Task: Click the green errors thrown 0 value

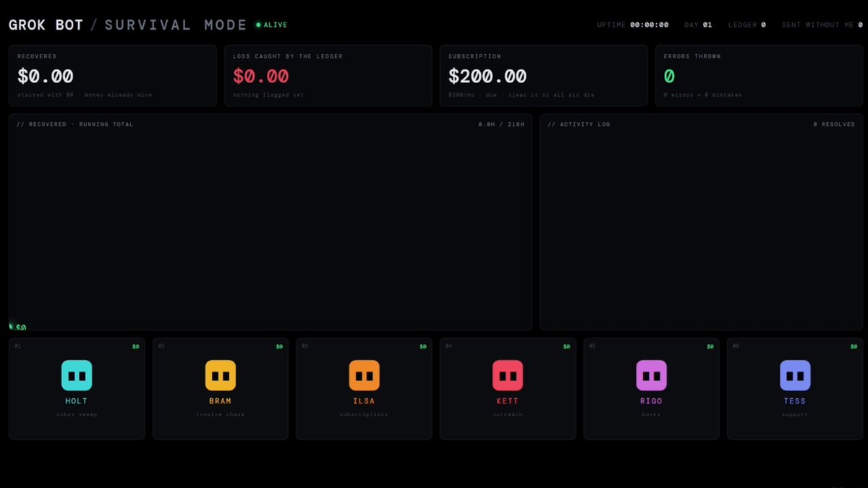Action: coord(669,76)
